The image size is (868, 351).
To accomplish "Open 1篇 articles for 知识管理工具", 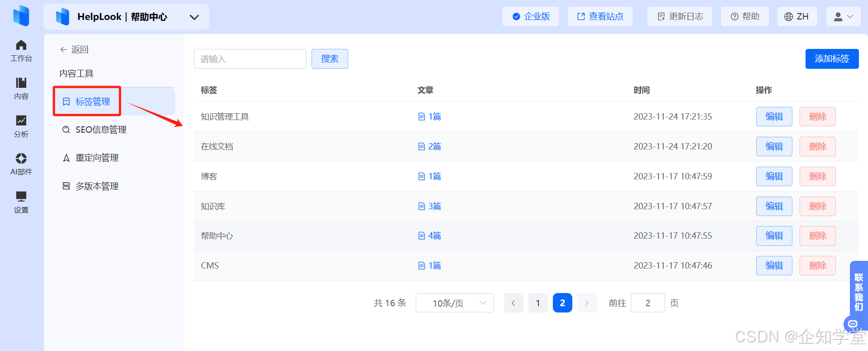I will coord(430,117).
